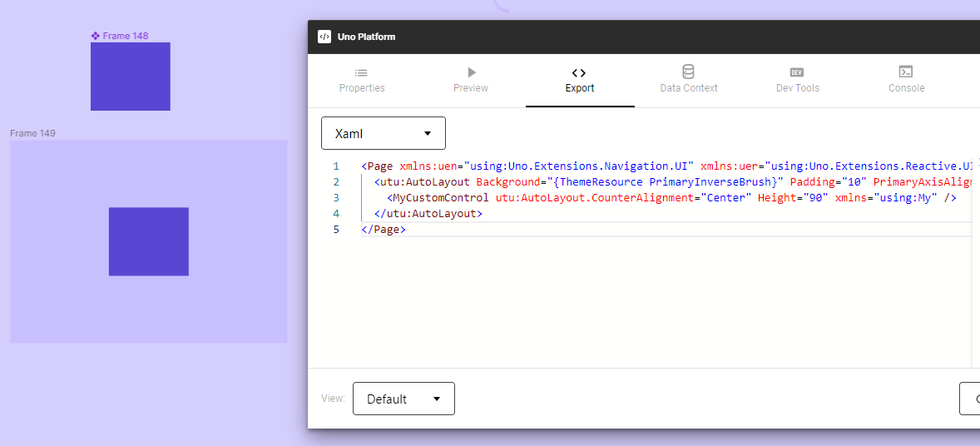Click the Properties list icon

click(x=362, y=72)
